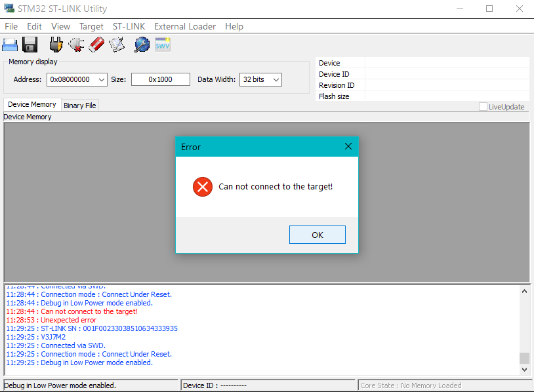Click the dialog message 'Can not connect to the target!'

[x=276, y=186]
